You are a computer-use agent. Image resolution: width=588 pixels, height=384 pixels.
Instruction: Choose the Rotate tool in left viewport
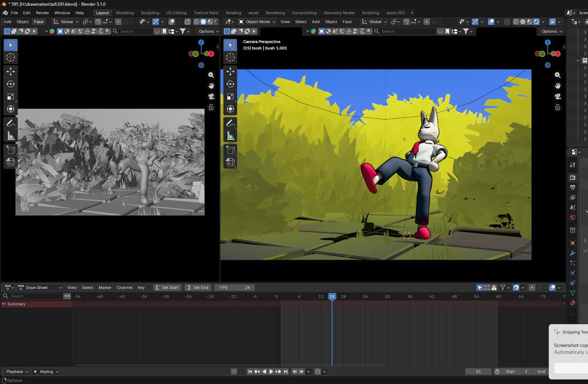(x=10, y=84)
